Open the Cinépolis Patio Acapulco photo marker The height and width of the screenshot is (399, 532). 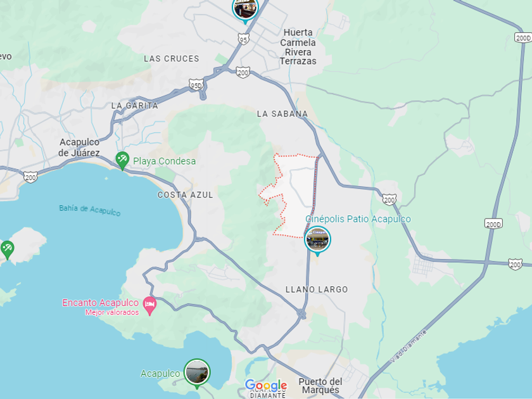(x=317, y=240)
